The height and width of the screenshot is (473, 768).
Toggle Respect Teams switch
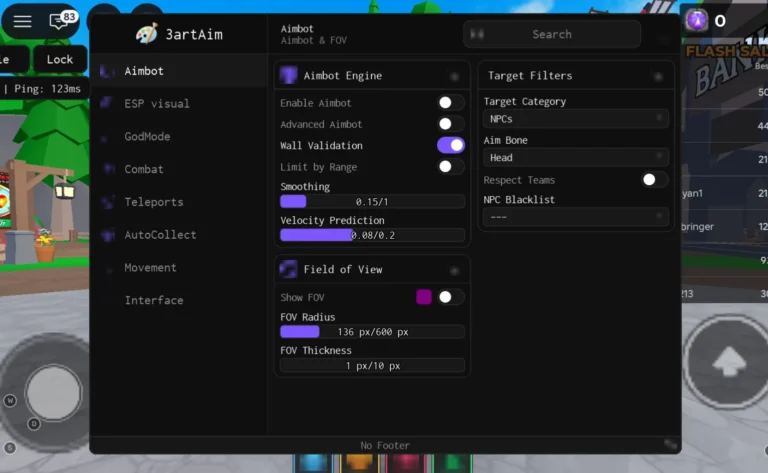coord(654,180)
